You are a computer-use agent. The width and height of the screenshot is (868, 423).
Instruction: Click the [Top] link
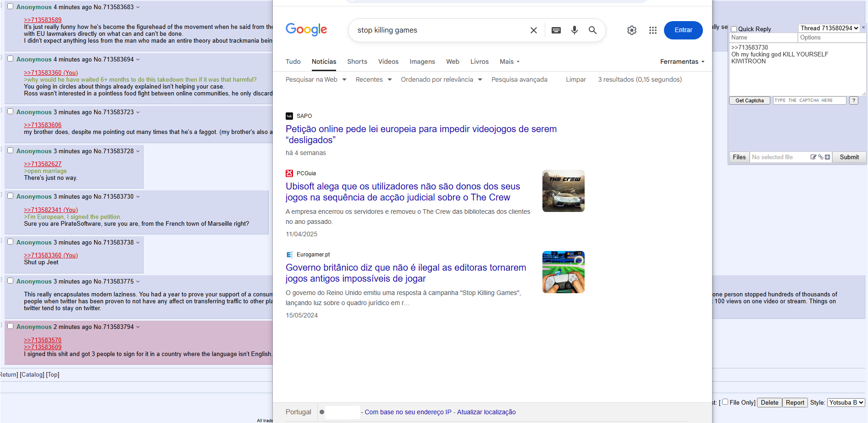53,374
